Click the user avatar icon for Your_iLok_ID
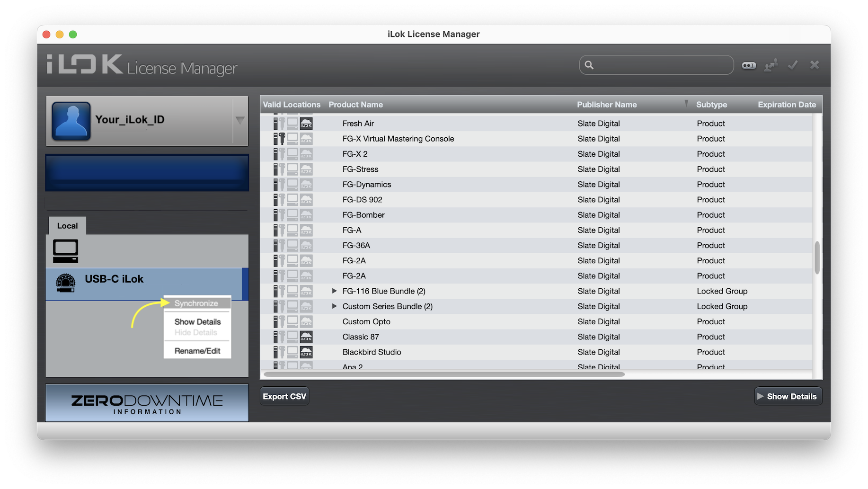868x489 pixels. 71,121
